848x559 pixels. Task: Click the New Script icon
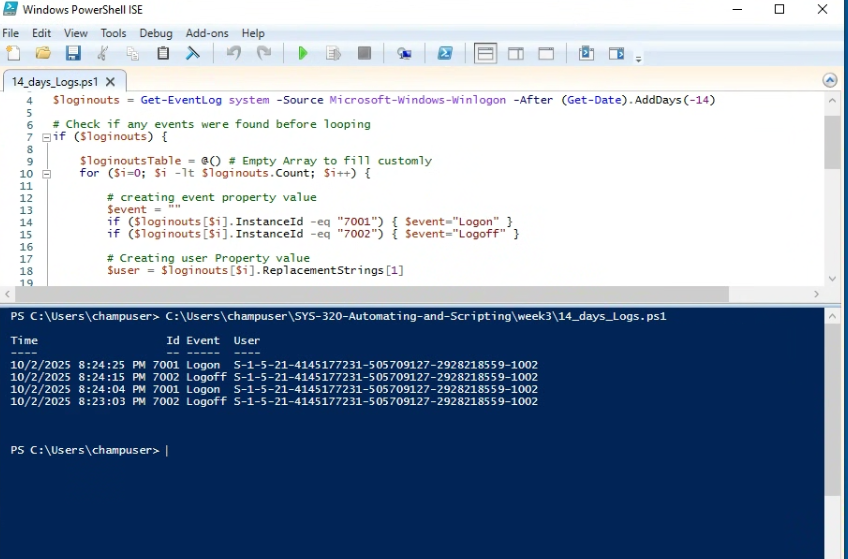[13, 53]
